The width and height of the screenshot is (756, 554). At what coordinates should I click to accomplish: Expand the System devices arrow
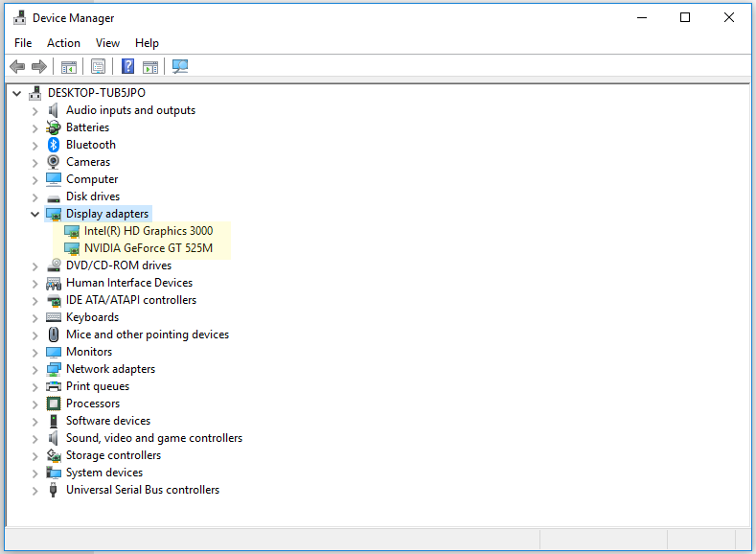click(x=34, y=473)
